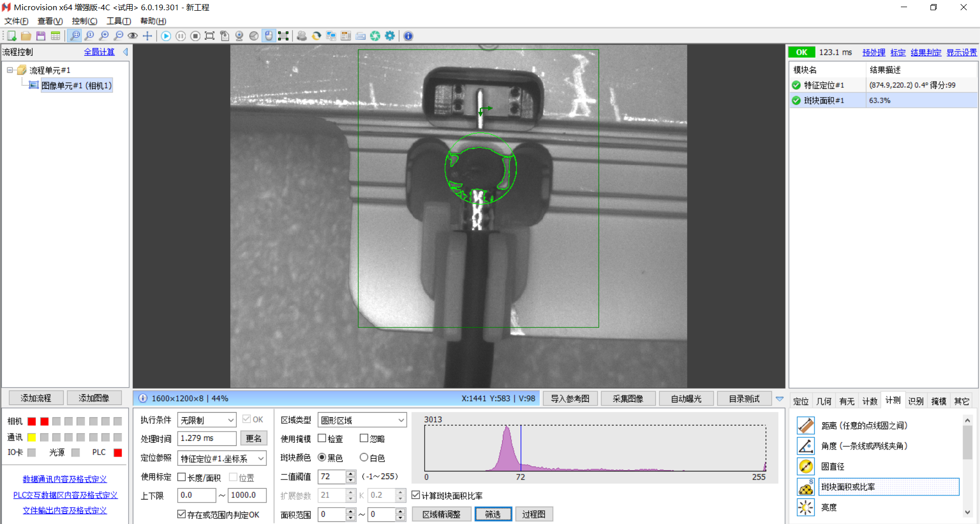
Task: Click the green aperture toolbar icon
Action: tap(375, 36)
